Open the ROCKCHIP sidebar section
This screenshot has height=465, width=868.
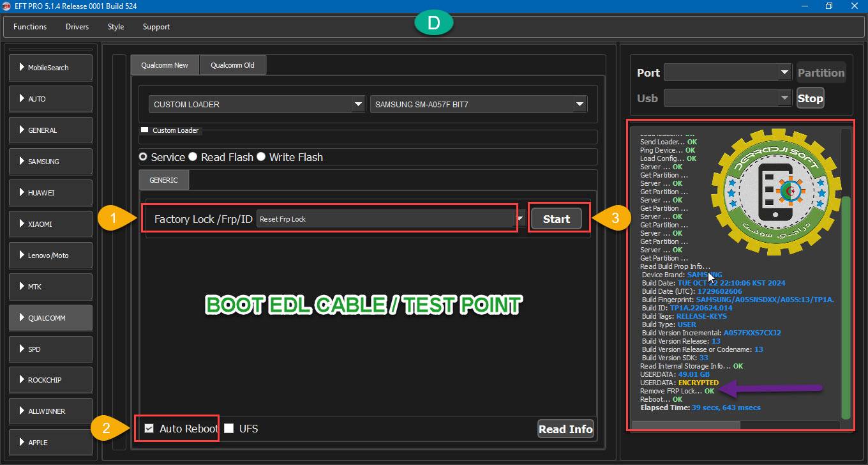(x=50, y=380)
